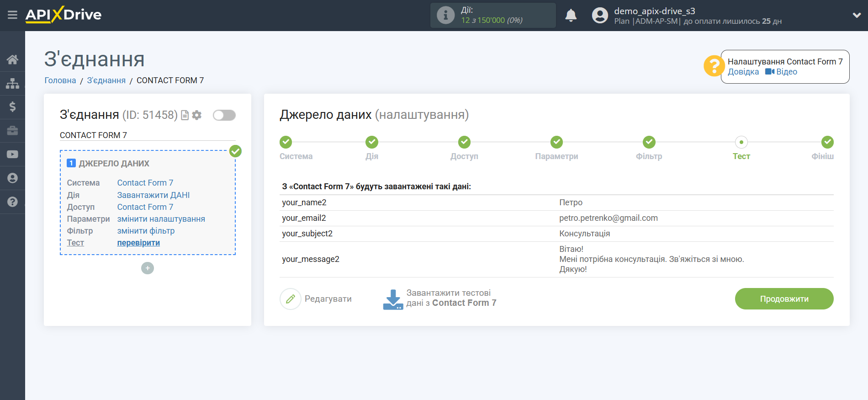This screenshot has height=400, width=868.
Task: Go to Фініш step
Action: coord(827,142)
